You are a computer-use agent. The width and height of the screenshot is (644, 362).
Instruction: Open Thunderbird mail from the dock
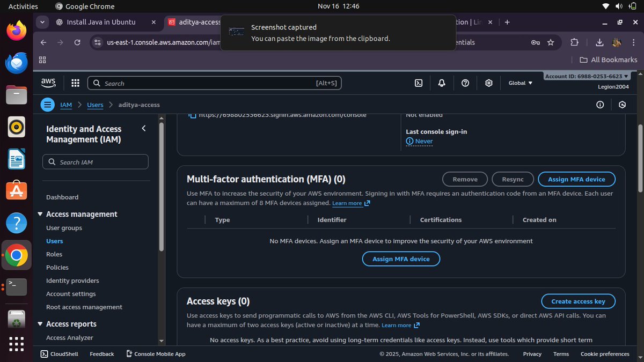[17, 63]
